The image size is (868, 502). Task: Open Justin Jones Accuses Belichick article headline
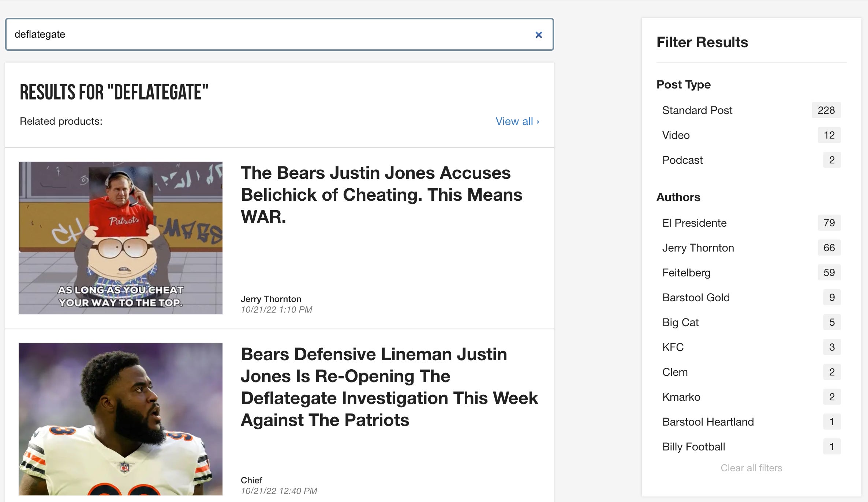pyautogui.click(x=381, y=195)
